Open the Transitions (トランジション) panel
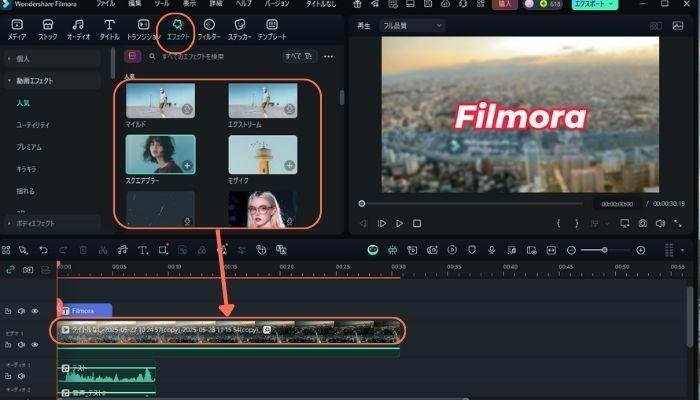 pyautogui.click(x=144, y=27)
